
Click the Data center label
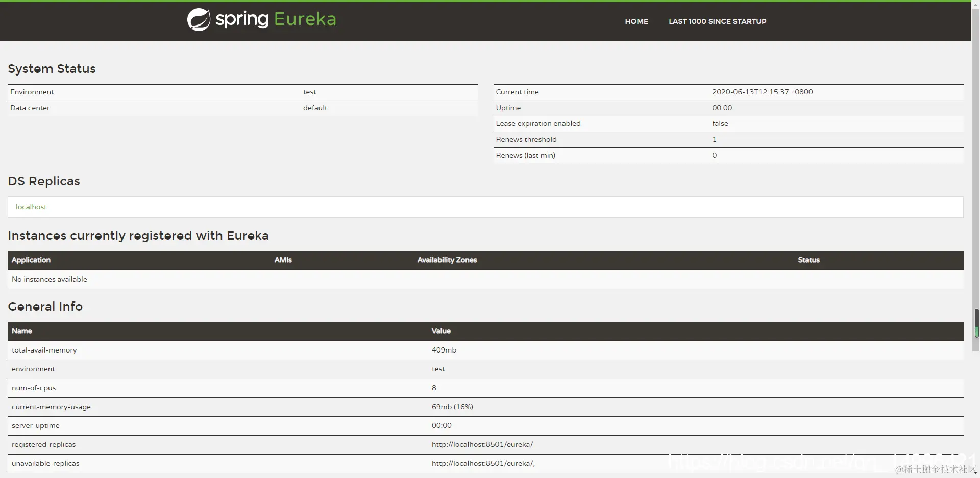(x=30, y=108)
